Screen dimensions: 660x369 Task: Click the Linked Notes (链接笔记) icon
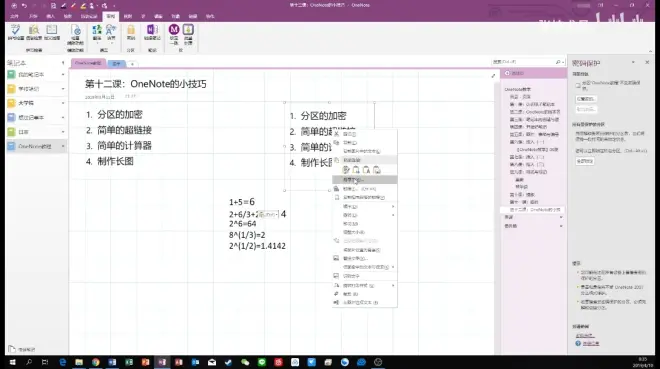[x=152, y=32]
